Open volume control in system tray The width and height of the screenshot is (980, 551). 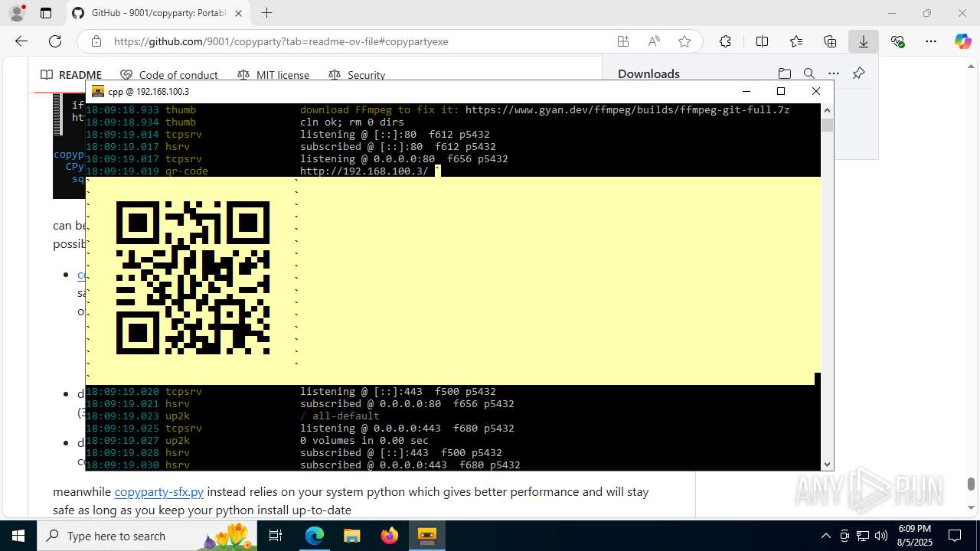881,536
